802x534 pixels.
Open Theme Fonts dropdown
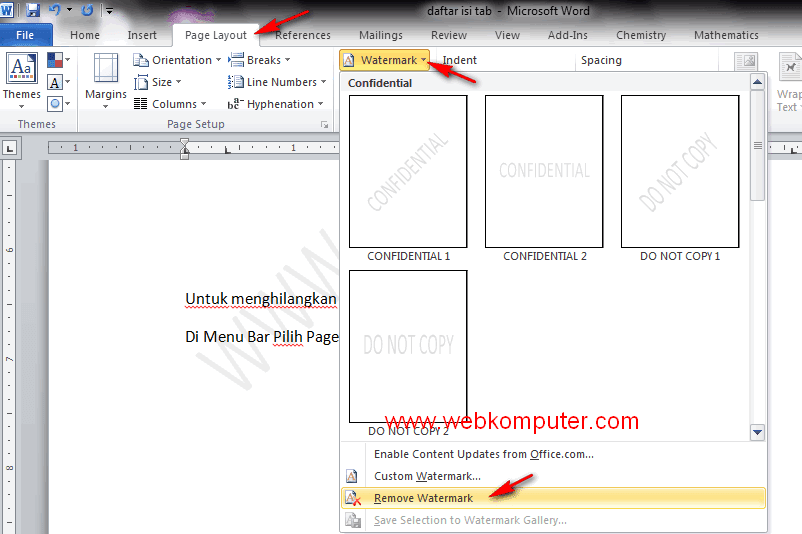(59, 82)
